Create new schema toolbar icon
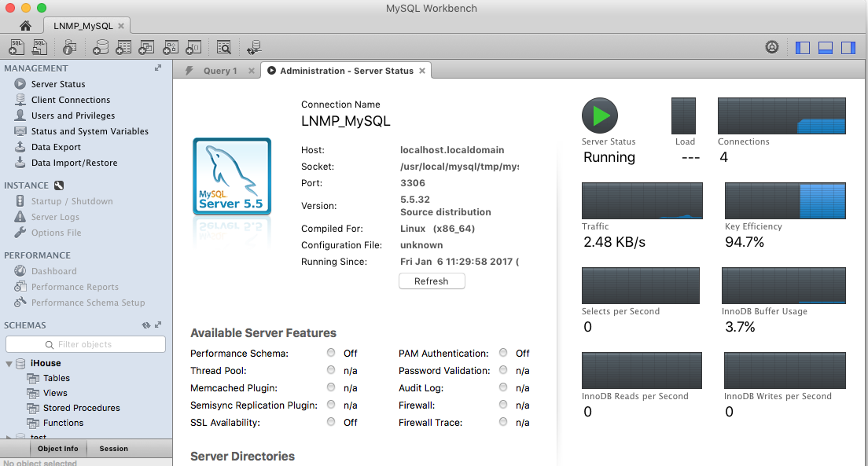 pos(100,47)
